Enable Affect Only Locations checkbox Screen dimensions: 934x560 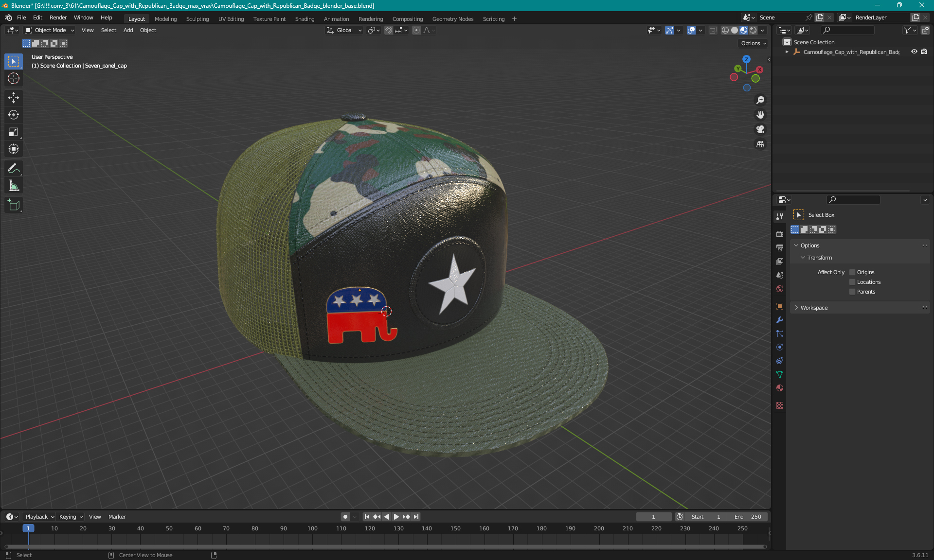(852, 282)
